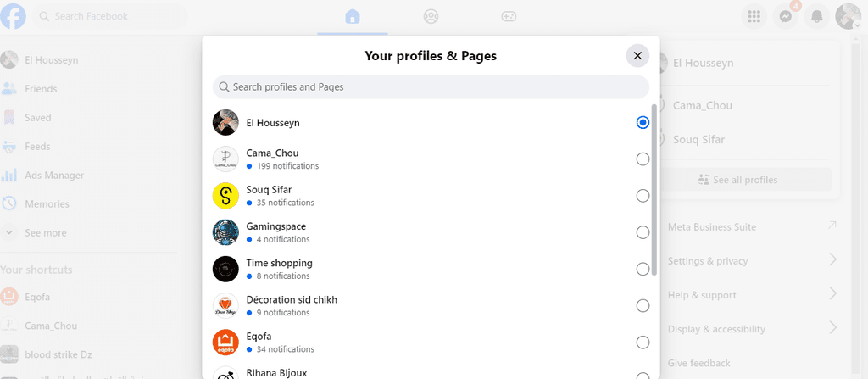Click the Search profiles and Pages field
Screen dimensions: 868x379
click(x=431, y=87)
